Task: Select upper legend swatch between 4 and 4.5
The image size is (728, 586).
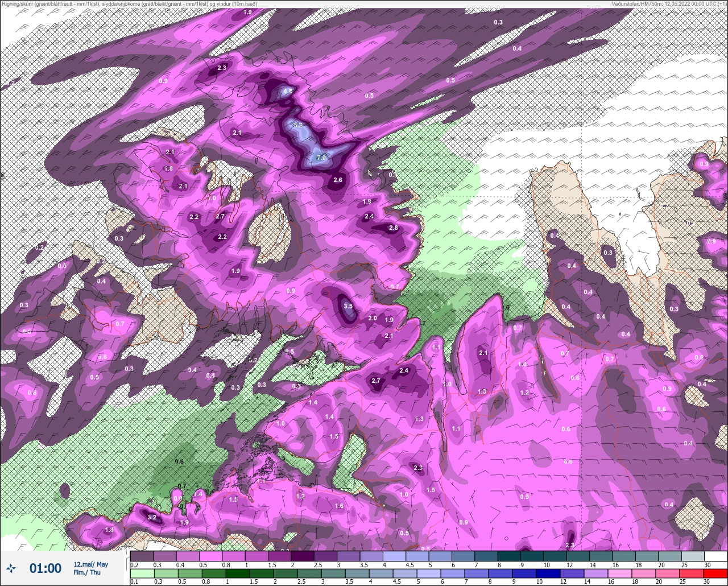Action: (x=394, y=556)
